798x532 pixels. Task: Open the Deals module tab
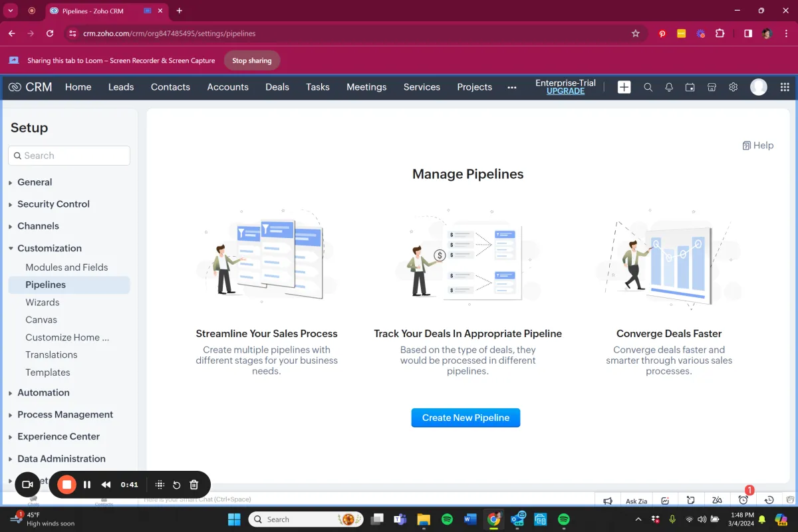[x=277, y=87]
